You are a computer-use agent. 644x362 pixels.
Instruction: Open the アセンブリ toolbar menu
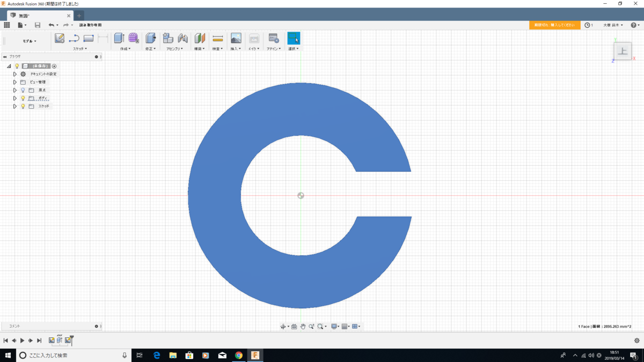pos(174,49)
